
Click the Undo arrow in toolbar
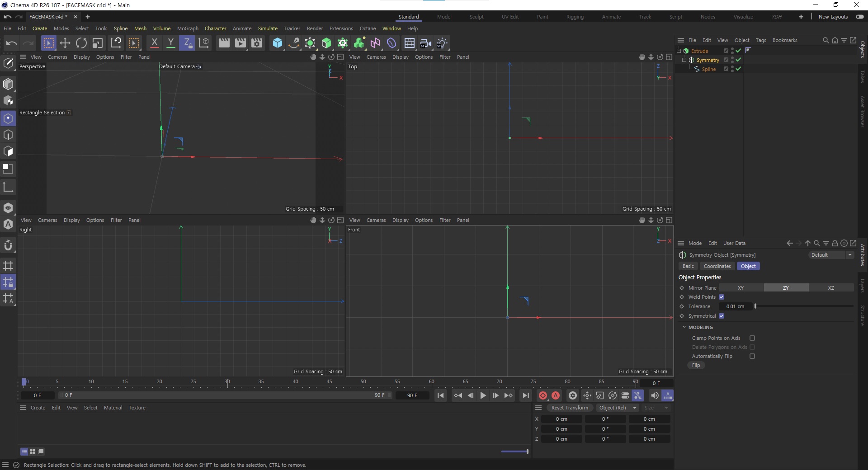click(x=11, y=43)
